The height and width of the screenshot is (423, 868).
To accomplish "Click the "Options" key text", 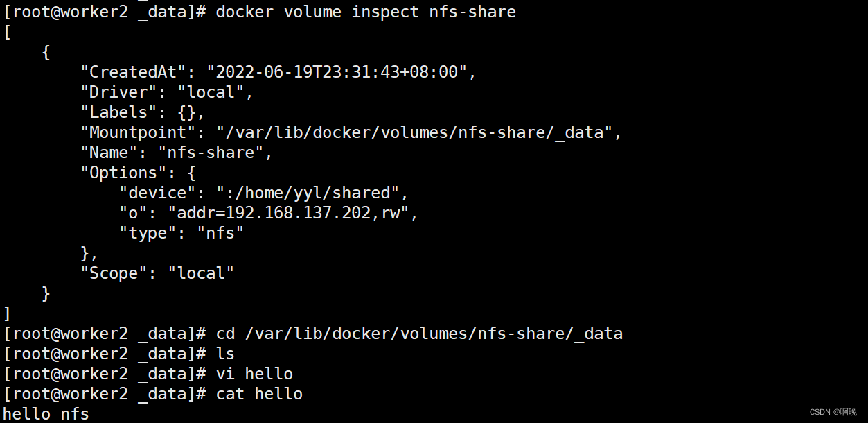I will tap(124, 173).
